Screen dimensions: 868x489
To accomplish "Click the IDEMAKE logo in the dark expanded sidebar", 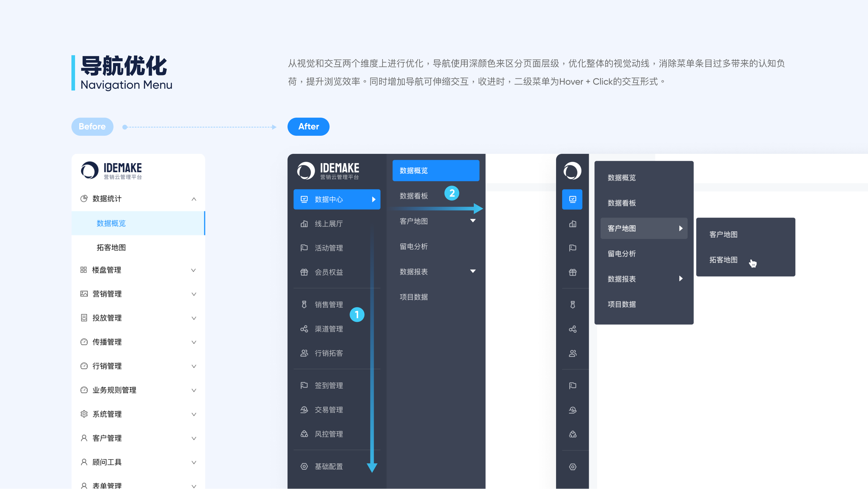I will pyautogui.click(x=328, y=170).
